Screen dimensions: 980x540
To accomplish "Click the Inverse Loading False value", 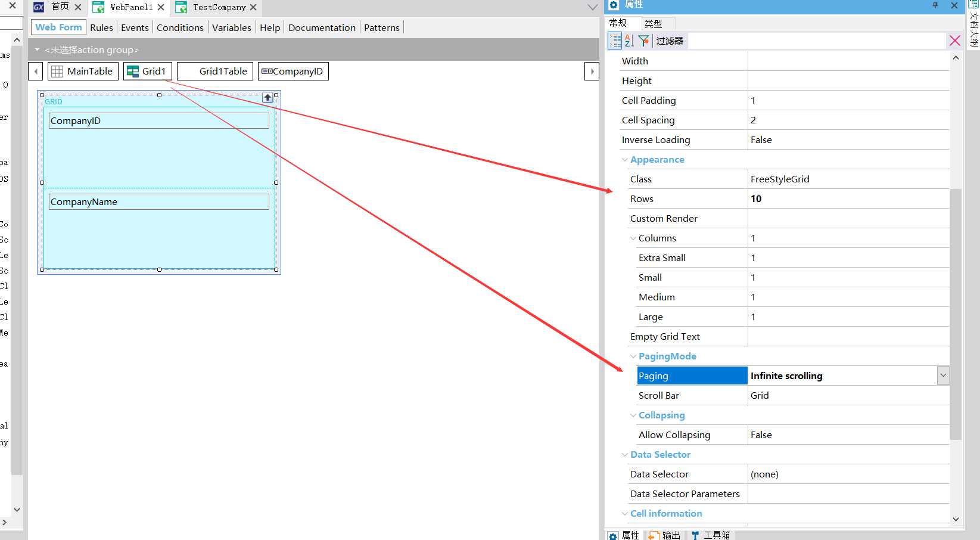I will coord(848,139).
